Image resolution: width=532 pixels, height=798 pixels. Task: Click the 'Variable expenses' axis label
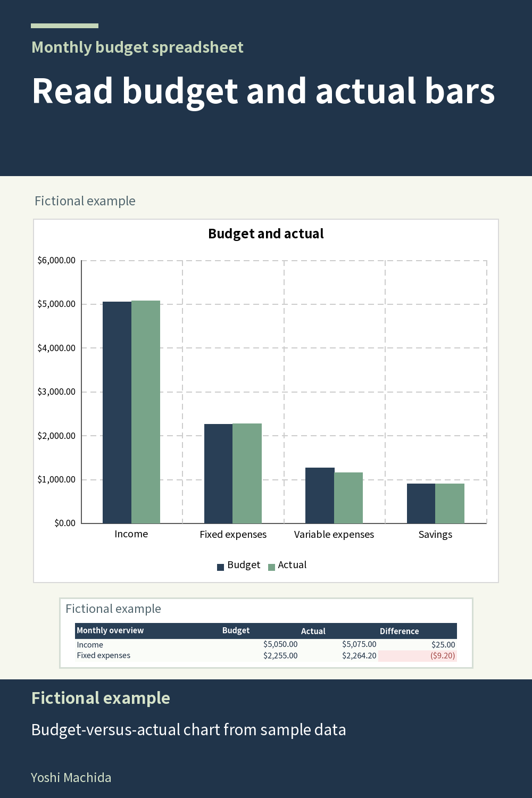(x=334, y=535)
